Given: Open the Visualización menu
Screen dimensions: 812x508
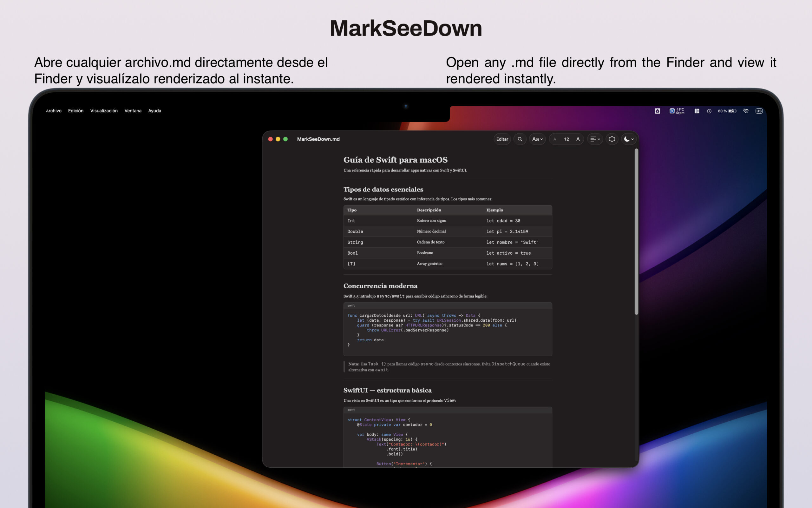Looking at the screenshot, I should (x=104, y=111).
